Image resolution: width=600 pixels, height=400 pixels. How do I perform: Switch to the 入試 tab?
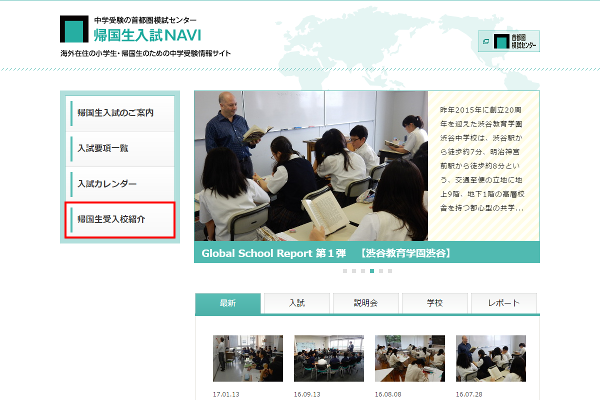pos(296,303)
